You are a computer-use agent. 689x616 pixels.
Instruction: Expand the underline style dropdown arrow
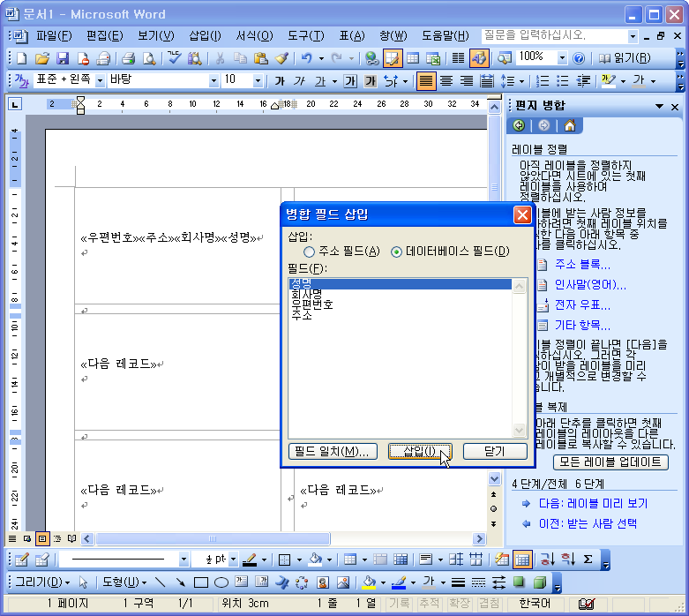point(335,81)
